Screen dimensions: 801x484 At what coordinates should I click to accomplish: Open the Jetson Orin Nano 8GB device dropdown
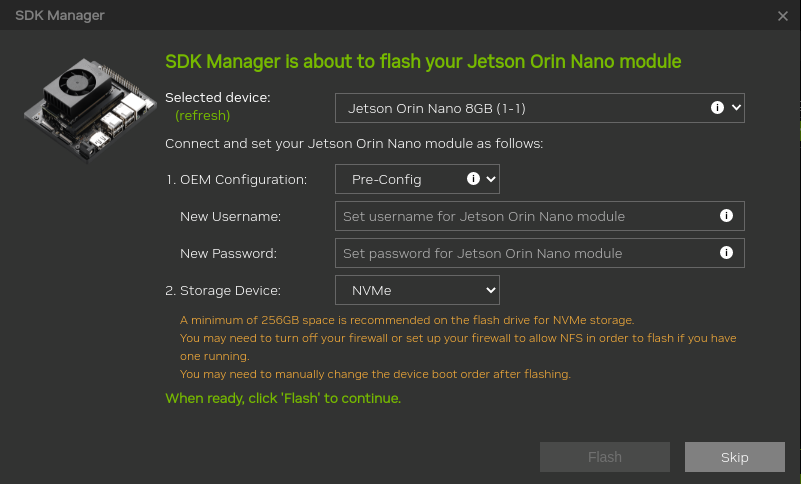[539, 108]
